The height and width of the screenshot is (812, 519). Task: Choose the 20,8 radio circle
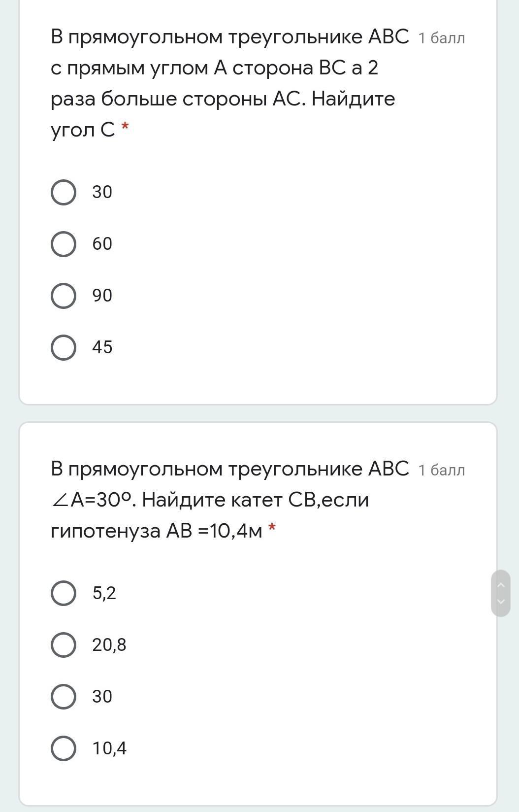(x=64, y=644)
